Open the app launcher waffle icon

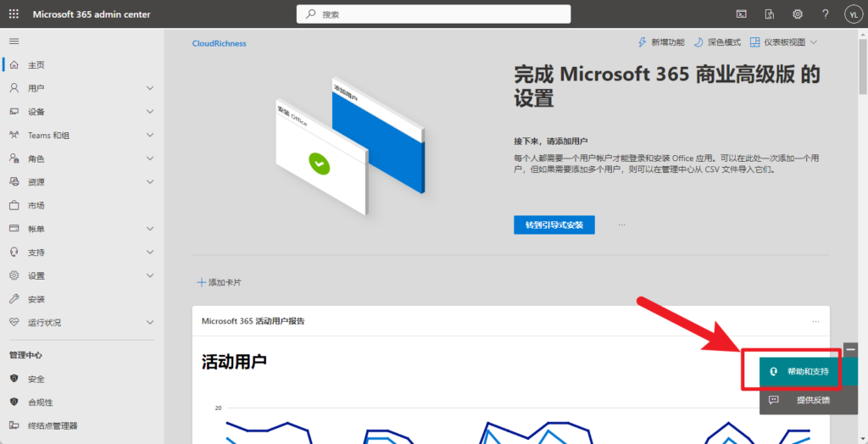click(x=14, y=14)
